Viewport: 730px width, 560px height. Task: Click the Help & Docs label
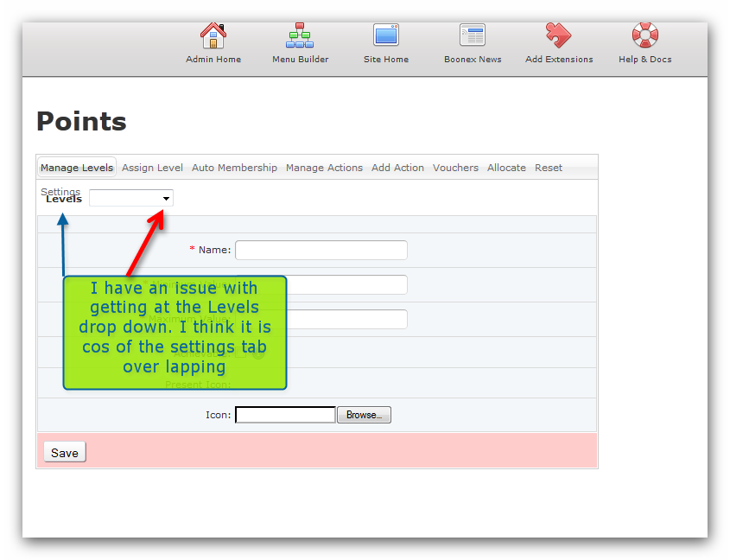[x=645, y=59]
